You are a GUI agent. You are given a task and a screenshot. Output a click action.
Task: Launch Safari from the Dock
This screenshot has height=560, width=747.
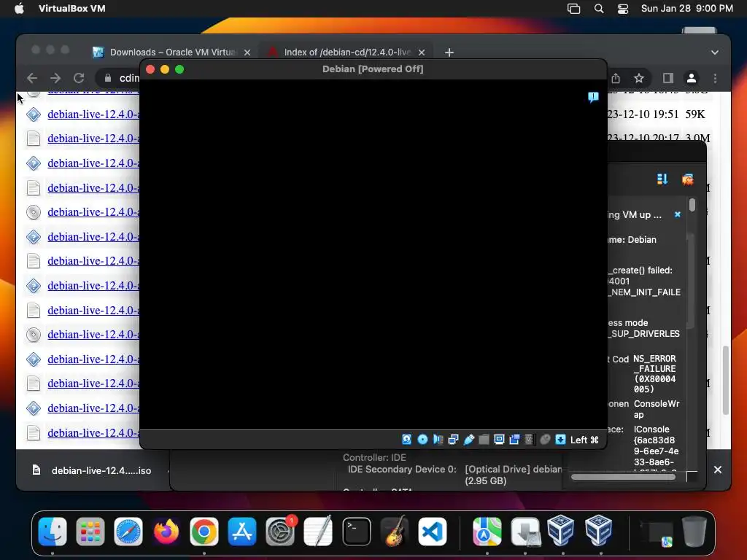click(128, 532)
